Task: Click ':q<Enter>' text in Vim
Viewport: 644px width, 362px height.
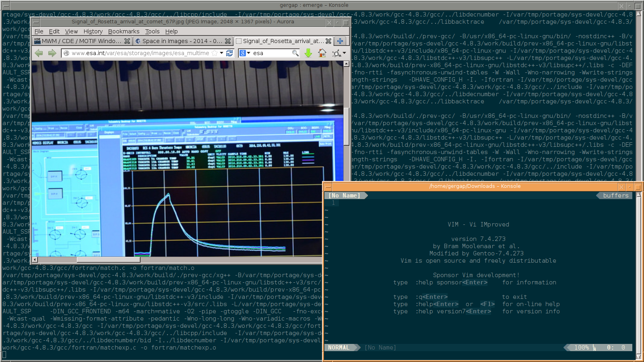Action: [x=431, y=297]
